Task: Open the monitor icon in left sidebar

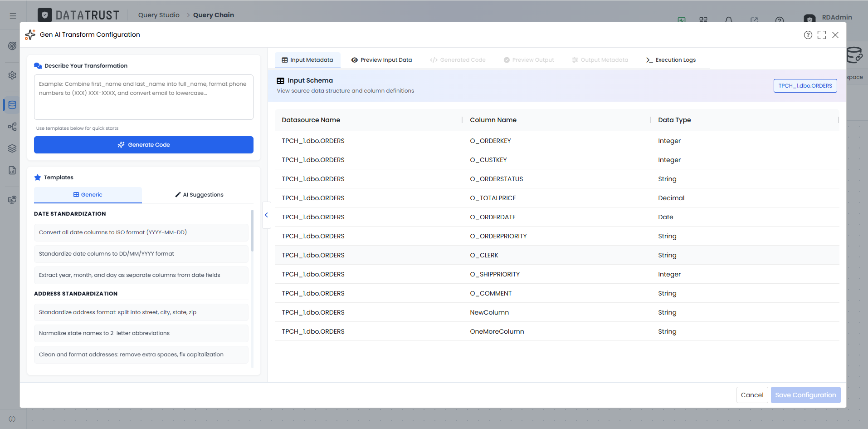Action: pos(12,200)
